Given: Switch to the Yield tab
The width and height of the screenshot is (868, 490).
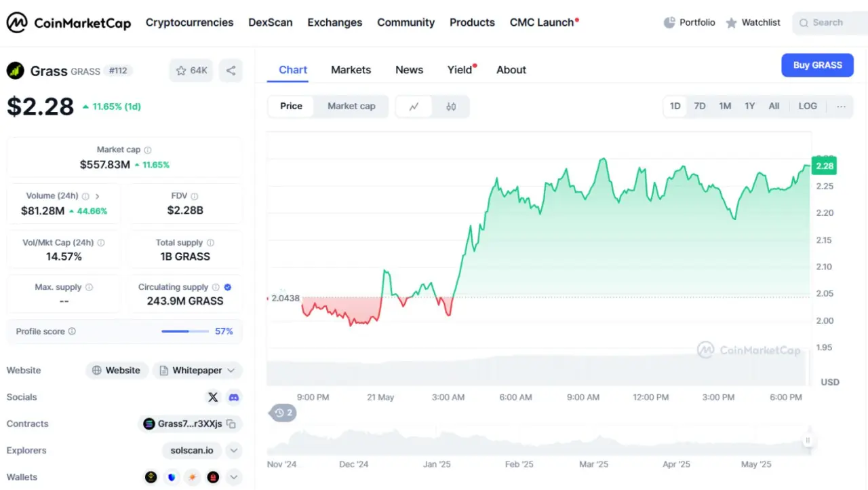Looking at the screenshot, I should click(461, 70).
